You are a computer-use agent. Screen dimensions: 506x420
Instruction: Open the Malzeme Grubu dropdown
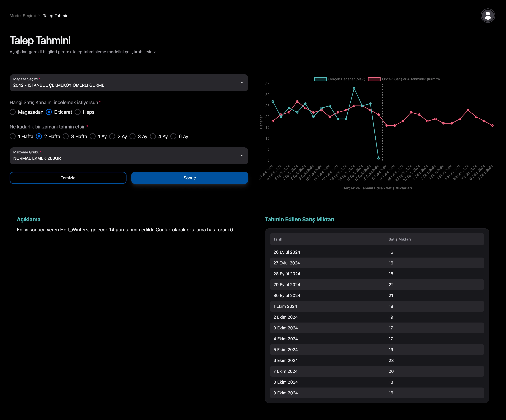129,156
